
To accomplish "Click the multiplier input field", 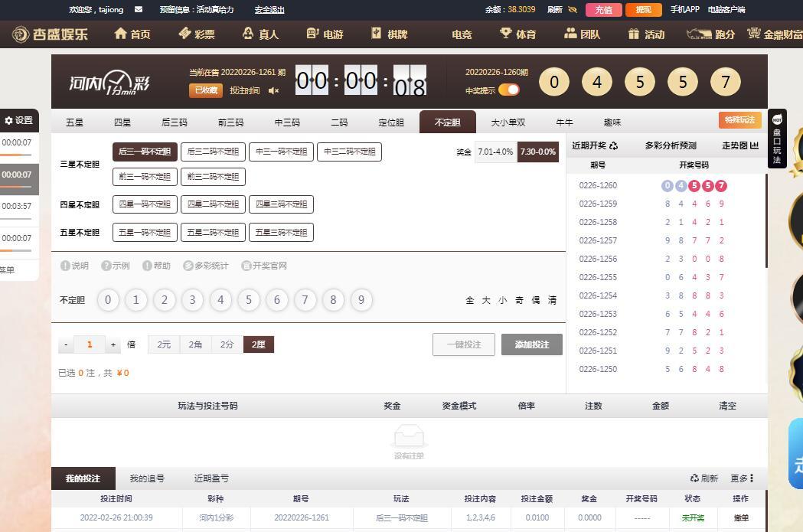I will (x=90, y=344).
